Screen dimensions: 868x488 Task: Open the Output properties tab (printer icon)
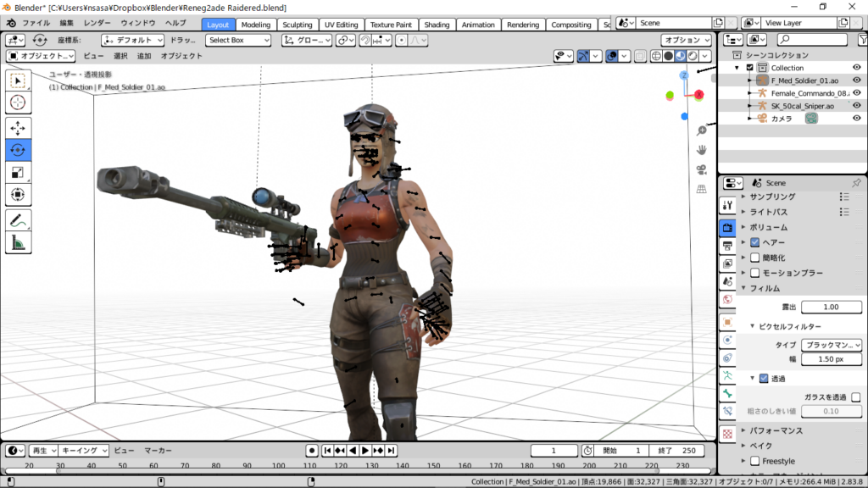click(727, 246)
